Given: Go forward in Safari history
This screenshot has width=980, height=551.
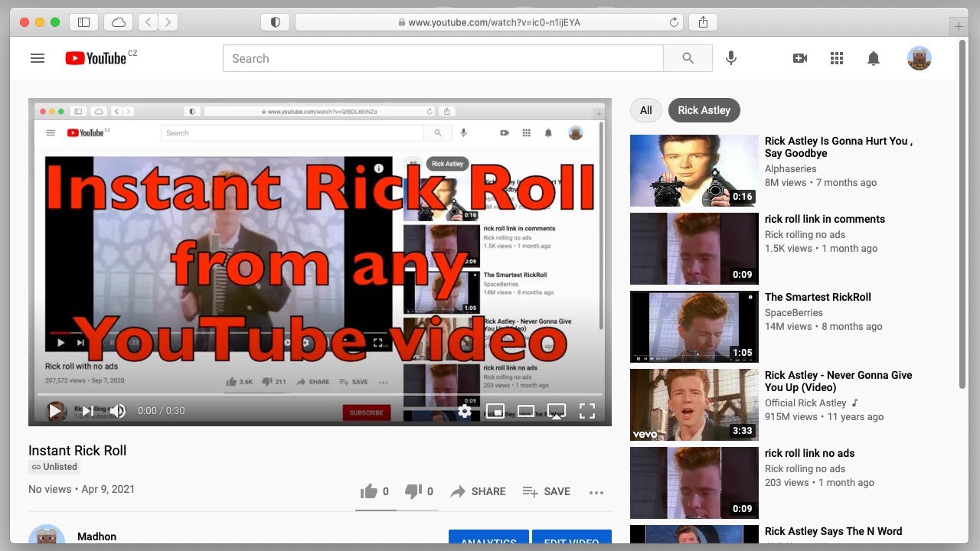Looking at the screenshot, I should (168, 22).
